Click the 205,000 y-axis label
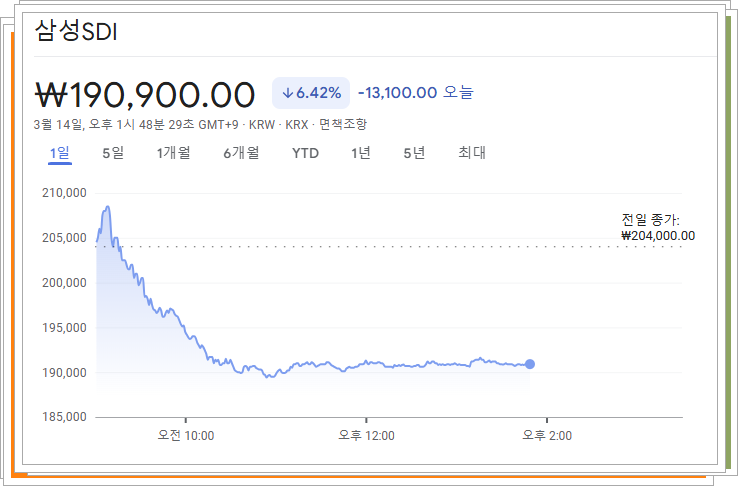738x486 pixels. point(64,238)
